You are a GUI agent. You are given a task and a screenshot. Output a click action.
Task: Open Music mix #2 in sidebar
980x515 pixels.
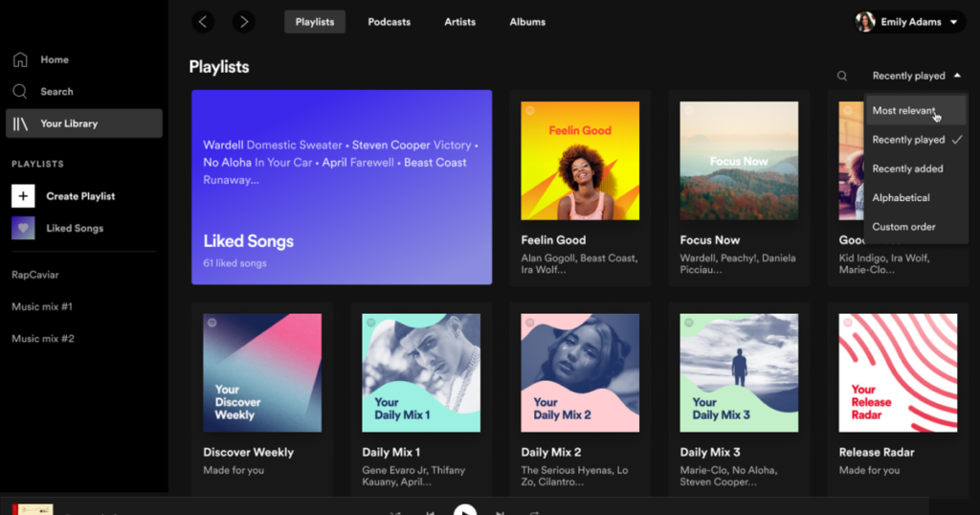pyautogui.click(x=43, y=339)
